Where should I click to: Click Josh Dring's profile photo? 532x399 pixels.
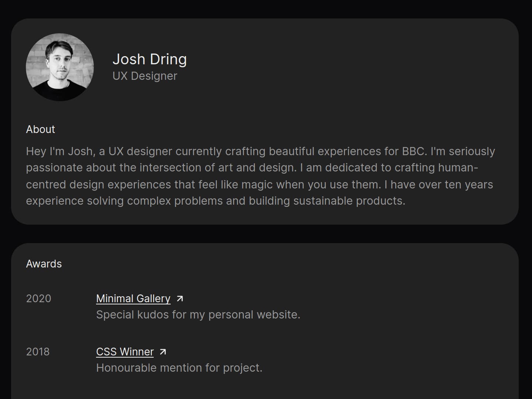[x=60, y=67]
